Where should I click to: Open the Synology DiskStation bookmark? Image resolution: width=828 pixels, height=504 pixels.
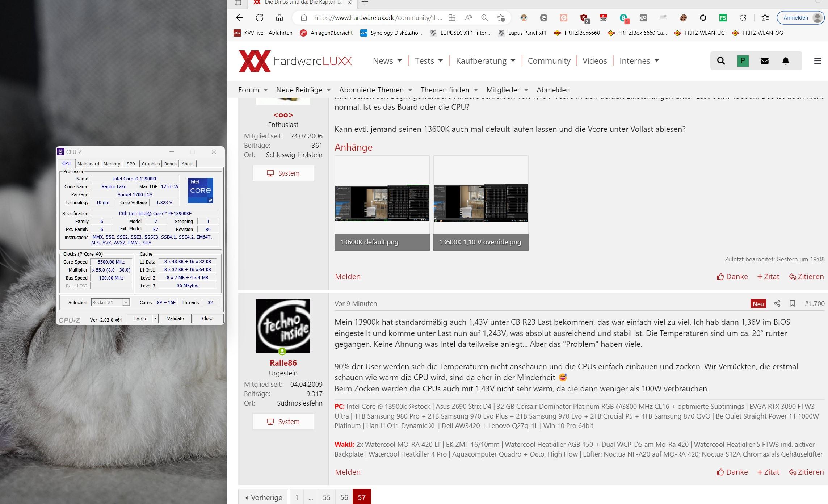(391, 33)
